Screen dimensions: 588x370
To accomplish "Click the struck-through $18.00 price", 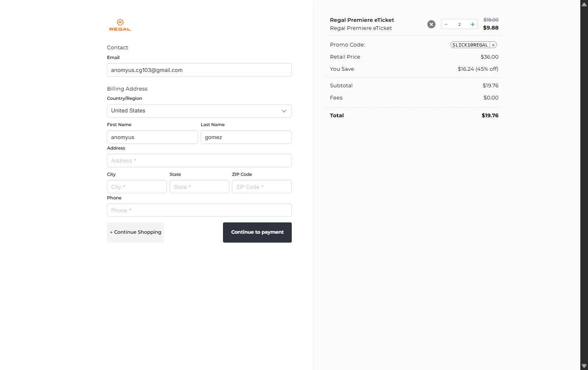I will (491, 20).
